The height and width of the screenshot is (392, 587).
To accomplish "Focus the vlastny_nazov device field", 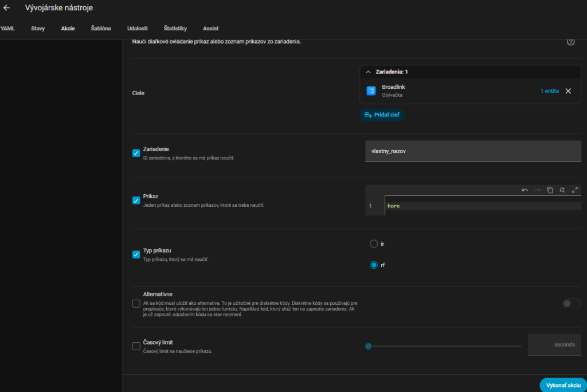I will tap(473, 151).
